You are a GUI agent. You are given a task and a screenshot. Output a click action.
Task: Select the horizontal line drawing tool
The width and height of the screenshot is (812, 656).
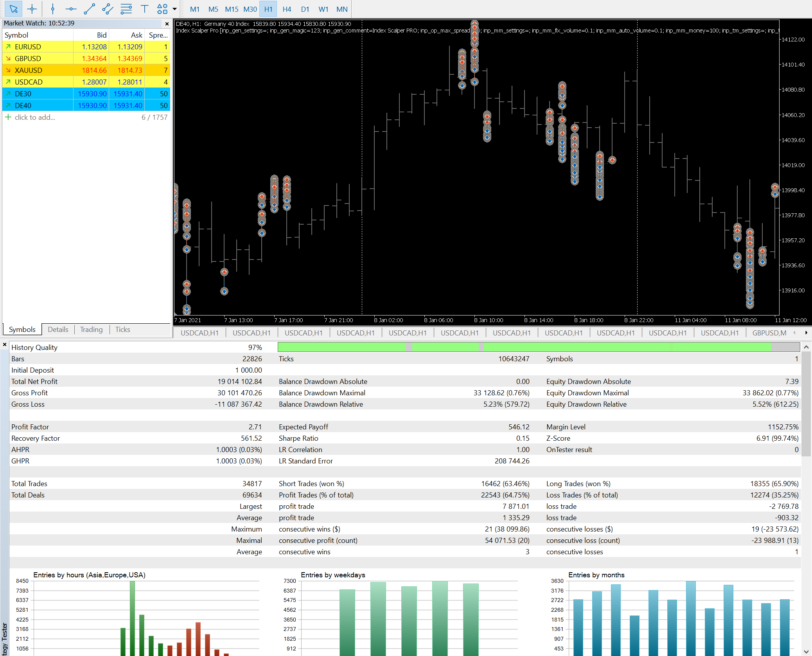(x=71, y=9)
